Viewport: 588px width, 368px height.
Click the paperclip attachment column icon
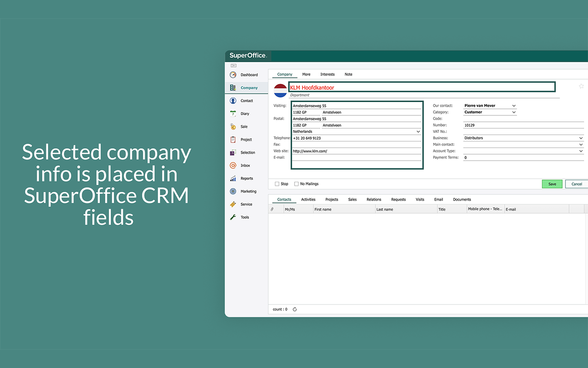click(x=272, y=209)
